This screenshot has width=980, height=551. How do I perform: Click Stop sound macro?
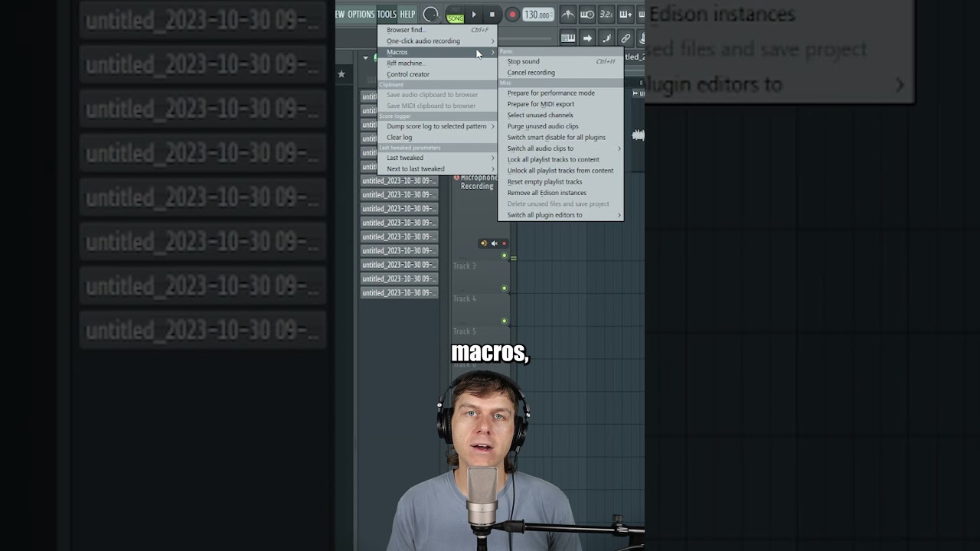(x=560, y=61)
